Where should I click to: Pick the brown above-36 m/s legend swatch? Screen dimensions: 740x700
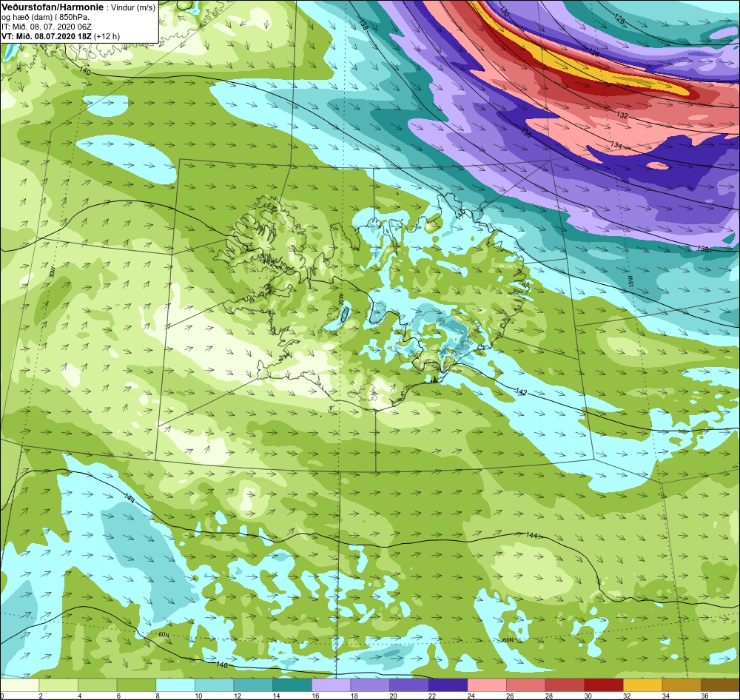(x=720, y=685)
